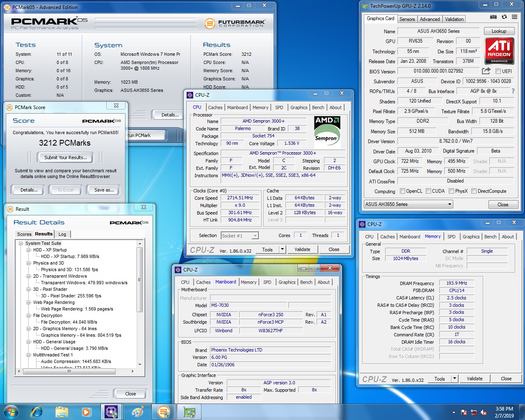Click the GPU-Z refresh icon
The width and height of the screenshot is (525, 420).
504,17
